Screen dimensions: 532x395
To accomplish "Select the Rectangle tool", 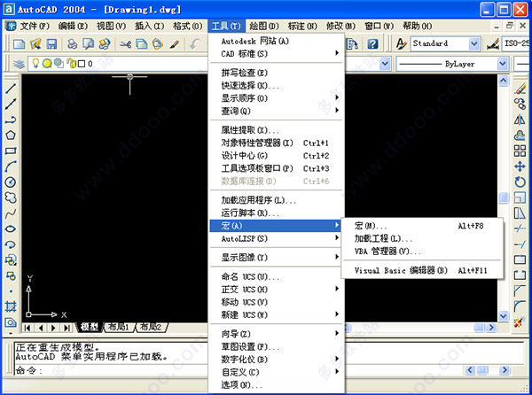I will point(10,151).
